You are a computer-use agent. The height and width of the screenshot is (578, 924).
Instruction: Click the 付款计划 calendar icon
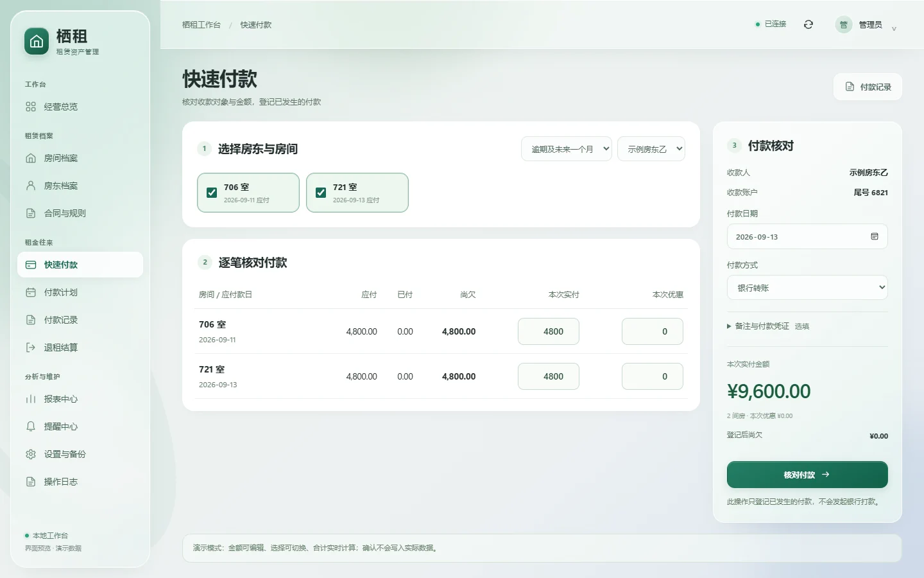pos(31,292)
